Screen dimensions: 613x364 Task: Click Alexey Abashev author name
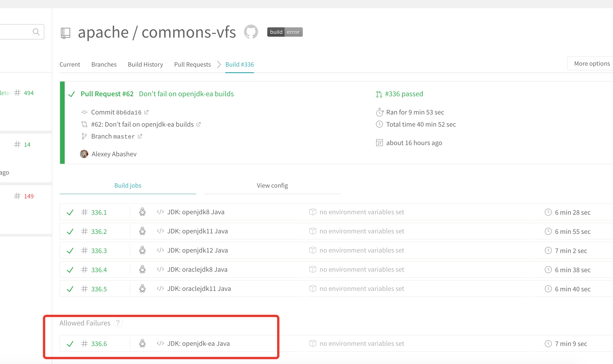tap(114, 154)
